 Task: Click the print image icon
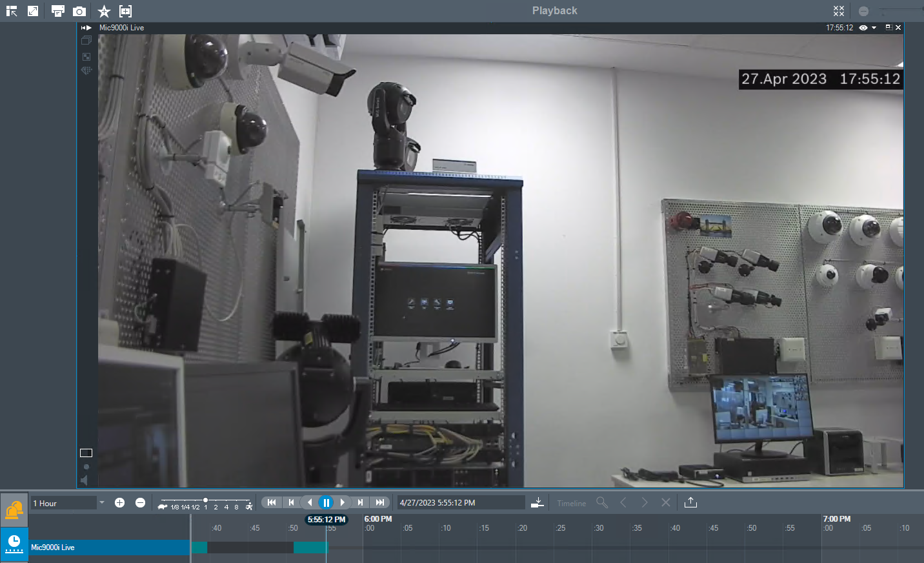[x=58, y=11]
